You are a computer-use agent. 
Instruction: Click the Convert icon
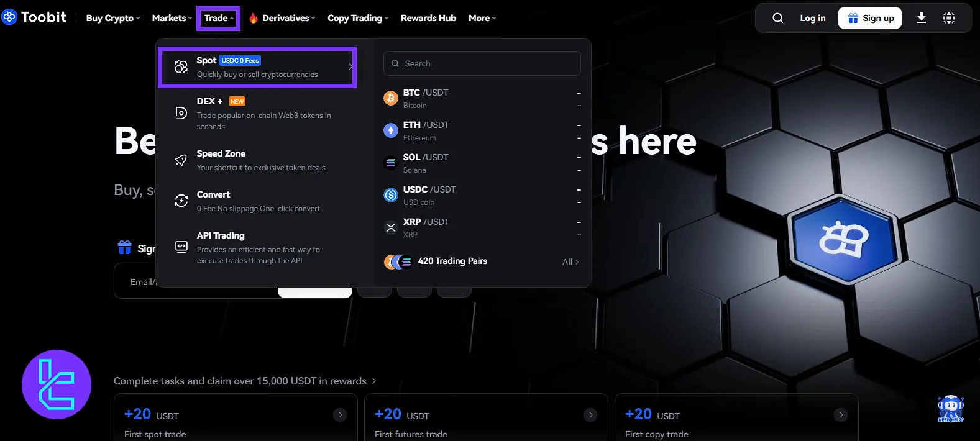(181, 201)
